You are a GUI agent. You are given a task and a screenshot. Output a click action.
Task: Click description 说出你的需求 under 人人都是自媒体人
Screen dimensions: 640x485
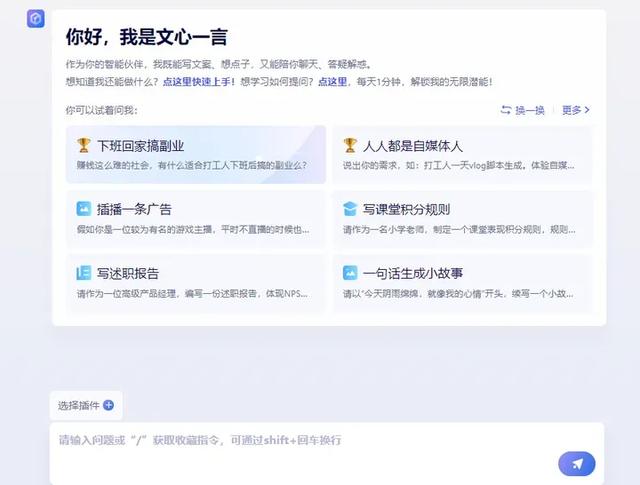458,165
